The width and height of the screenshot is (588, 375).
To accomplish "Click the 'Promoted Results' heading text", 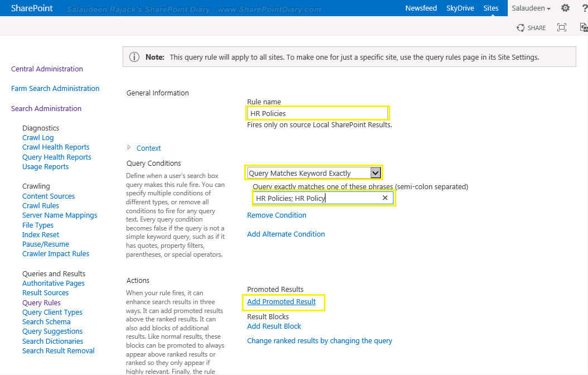I will 275,289.
